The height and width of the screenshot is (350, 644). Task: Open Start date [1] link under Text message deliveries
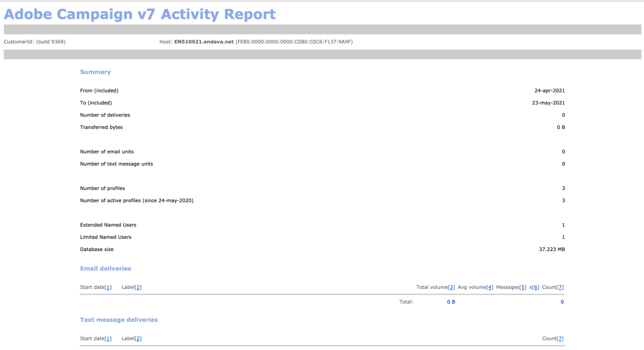tap(108, 339)
